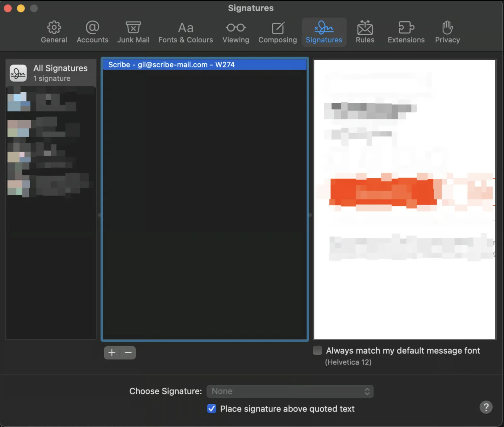Open the Privacy preferences pane
This screenshot has height=427, width=504.
click(x=447, y=32)
